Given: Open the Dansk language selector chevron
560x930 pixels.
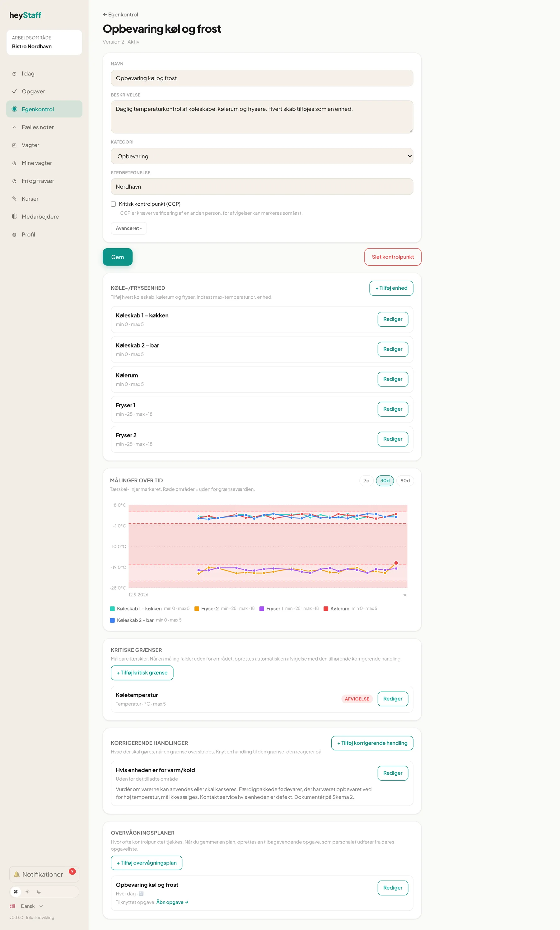Looking at the screenshot, I should pyautogui.click(x=41, y=906).
